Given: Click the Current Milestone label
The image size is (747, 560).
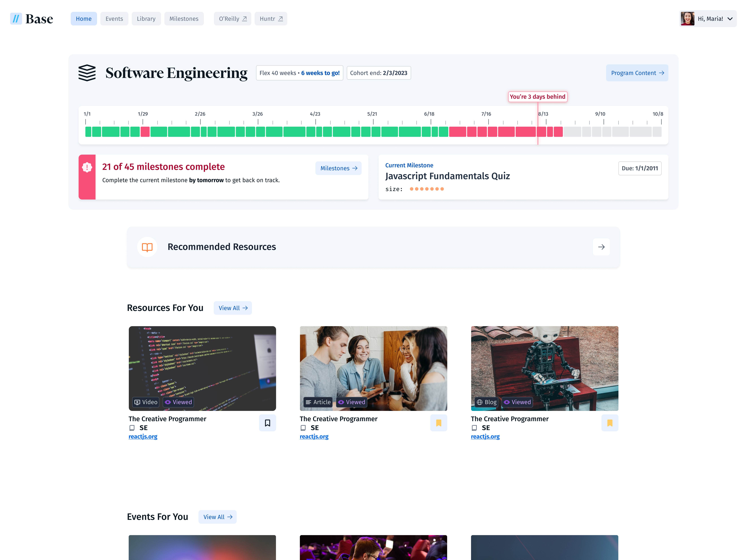Looking at the screenshot, I should (409, 165).
